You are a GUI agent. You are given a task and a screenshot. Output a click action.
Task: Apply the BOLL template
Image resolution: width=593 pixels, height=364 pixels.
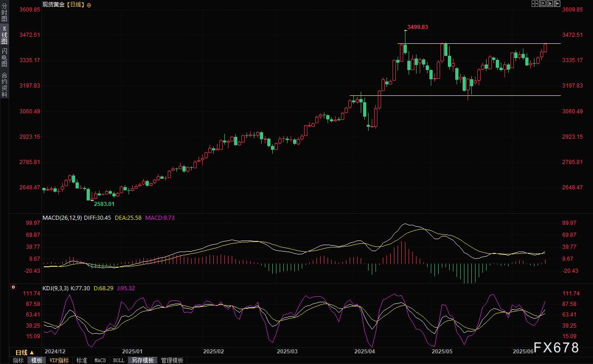click(118, 360)
